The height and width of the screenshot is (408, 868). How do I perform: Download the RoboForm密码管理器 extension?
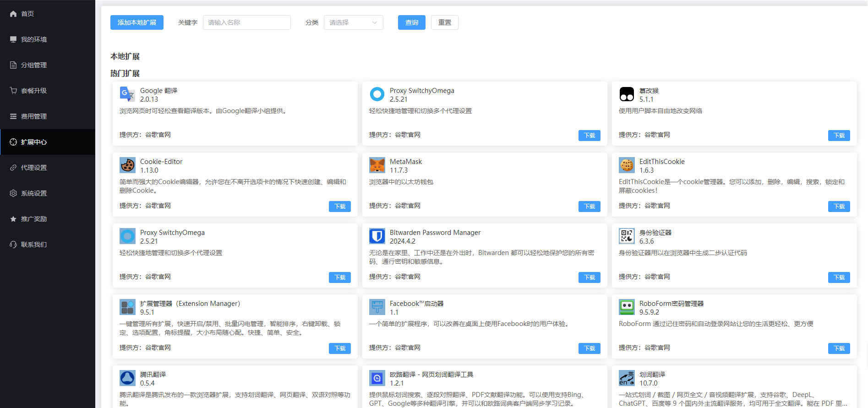[839, 348]
